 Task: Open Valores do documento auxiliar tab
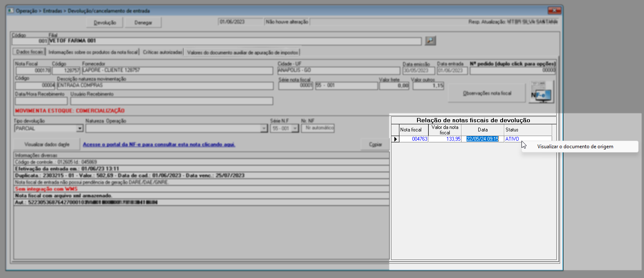(x=243, y=52)
